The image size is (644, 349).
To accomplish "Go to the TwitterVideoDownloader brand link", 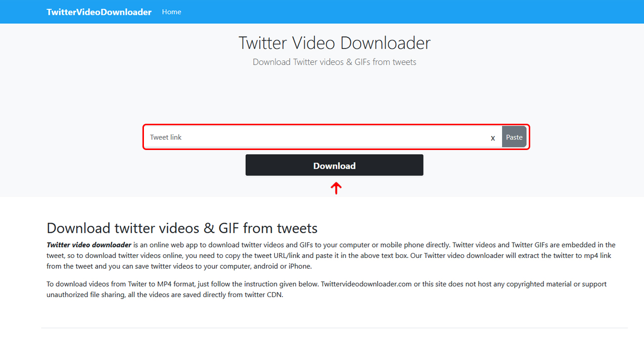I will [99, 12].
